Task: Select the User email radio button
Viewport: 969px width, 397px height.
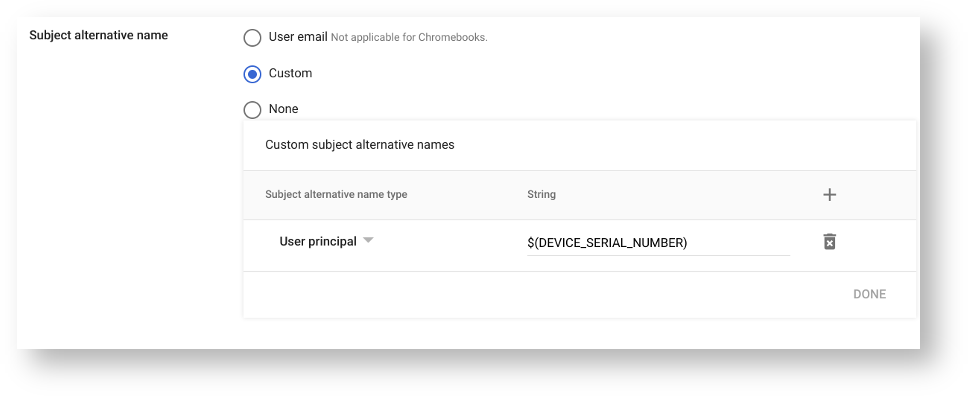Action: (x=252, y=38)
